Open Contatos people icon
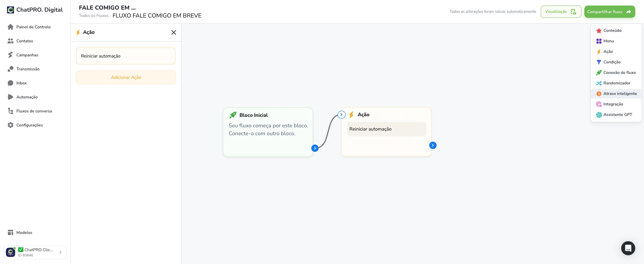The height and width of the screenshot is (264, 644). pos(11,41)
